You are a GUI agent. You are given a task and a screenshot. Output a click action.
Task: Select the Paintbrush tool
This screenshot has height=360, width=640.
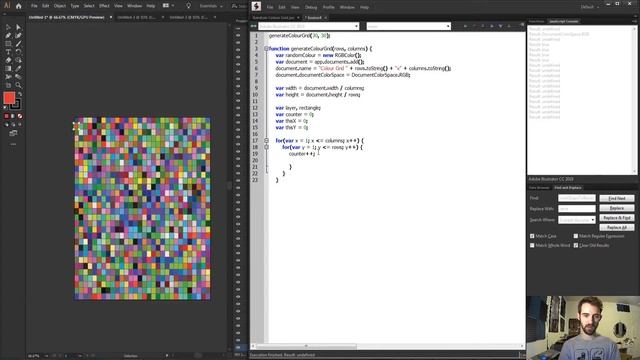point(18,44)
